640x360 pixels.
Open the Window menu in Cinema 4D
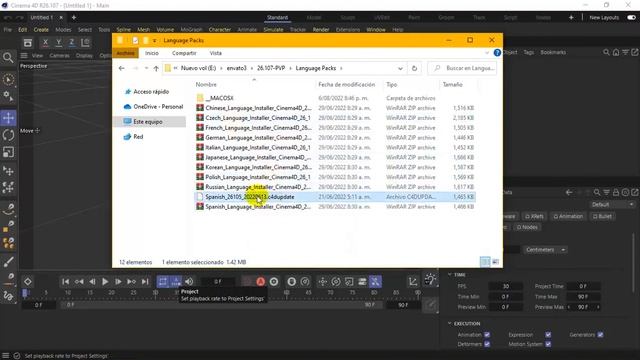376,30
